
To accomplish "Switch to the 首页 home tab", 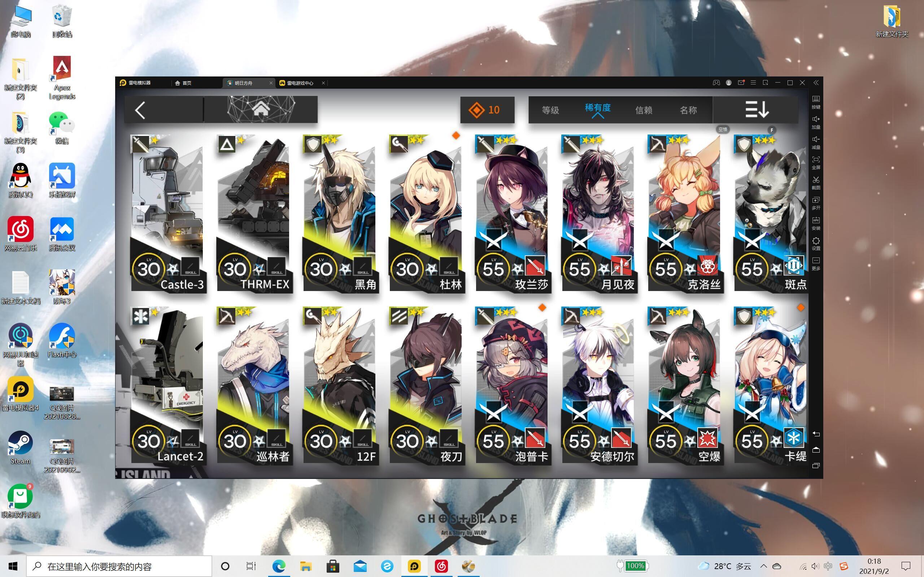I will (183, 83).
